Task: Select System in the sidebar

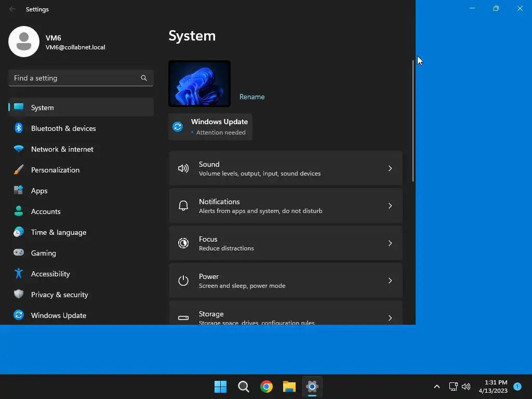Action: point(81,107)
